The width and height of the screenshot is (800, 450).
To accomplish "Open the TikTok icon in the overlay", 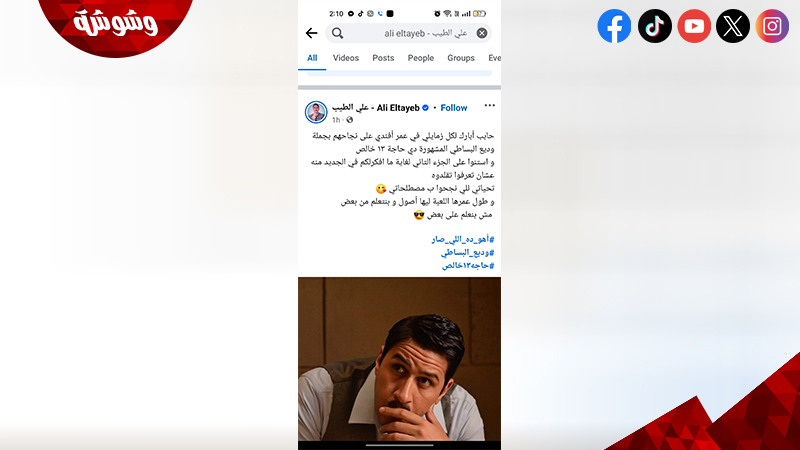I will [x=655, y=26].
